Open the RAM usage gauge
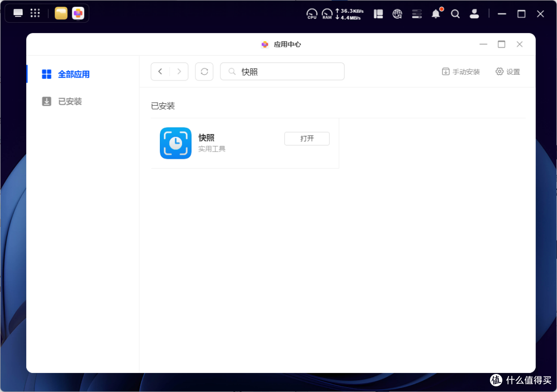Viewport: 557px width, 392px height. 327,14
